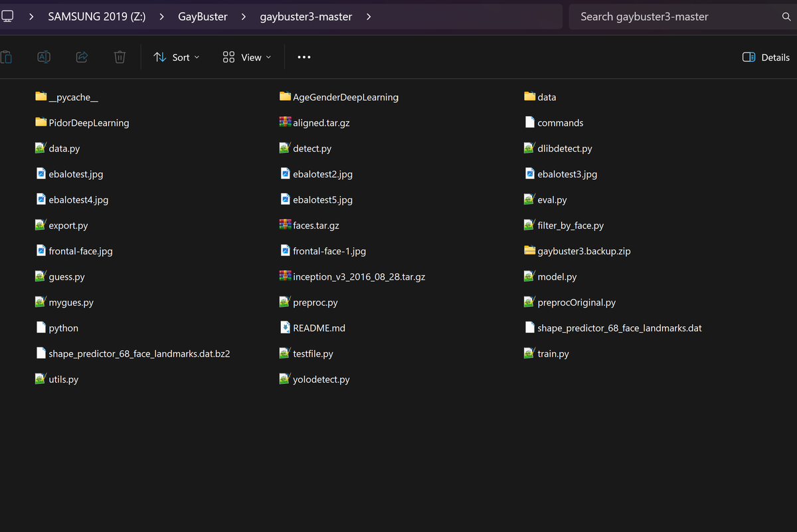This screenshot has width=797, height=532.
Task: Select the __pycache__ folder icon
Action: pos(41,97)
